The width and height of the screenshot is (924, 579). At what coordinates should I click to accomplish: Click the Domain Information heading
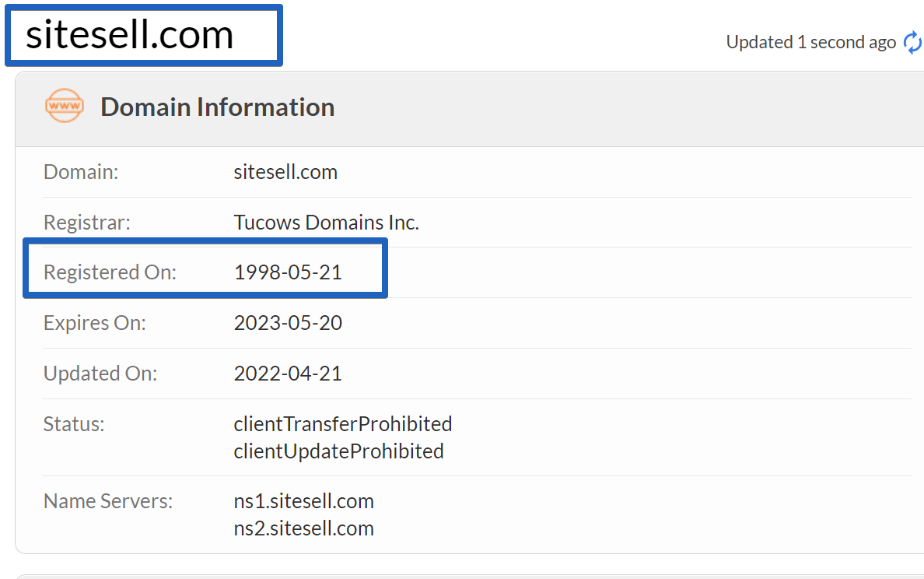pos(218,107)
